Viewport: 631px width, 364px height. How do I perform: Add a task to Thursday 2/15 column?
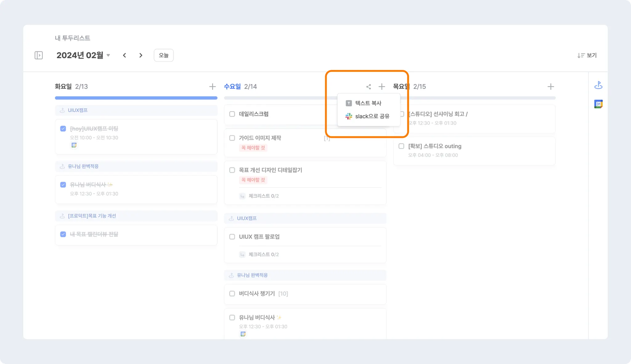[x=551, y=87]
